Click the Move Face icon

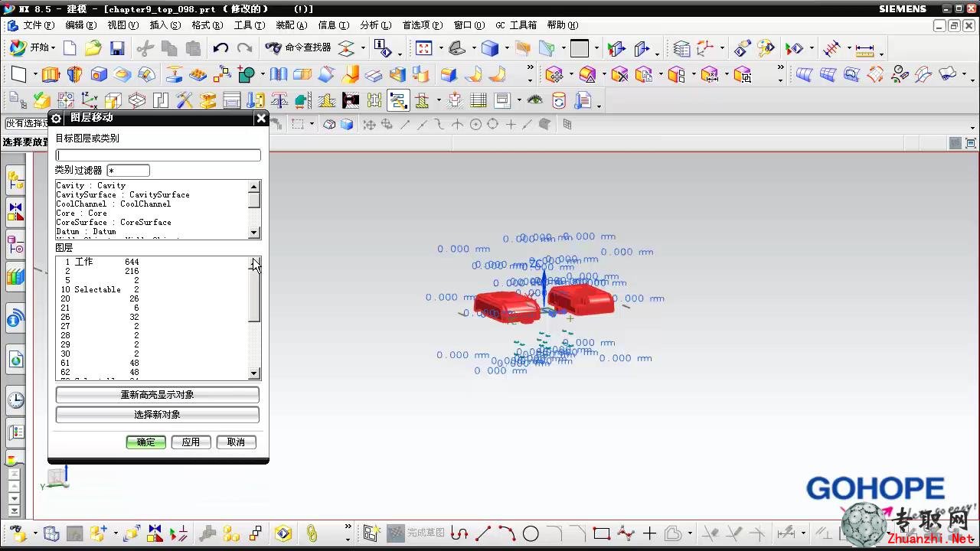pyautogui.click(x=555, y=75)
